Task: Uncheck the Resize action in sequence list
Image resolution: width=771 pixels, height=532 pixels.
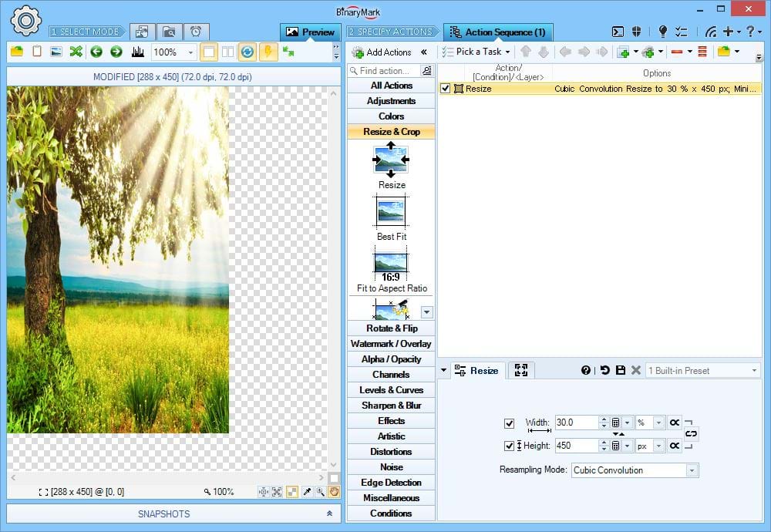Action: coord(446,89)
